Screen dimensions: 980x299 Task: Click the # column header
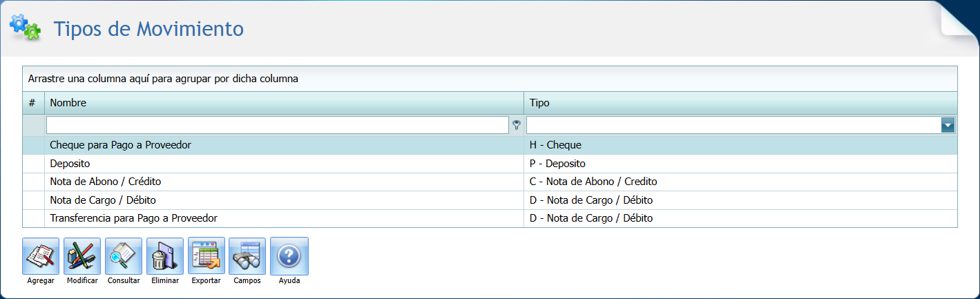point(33,103)
